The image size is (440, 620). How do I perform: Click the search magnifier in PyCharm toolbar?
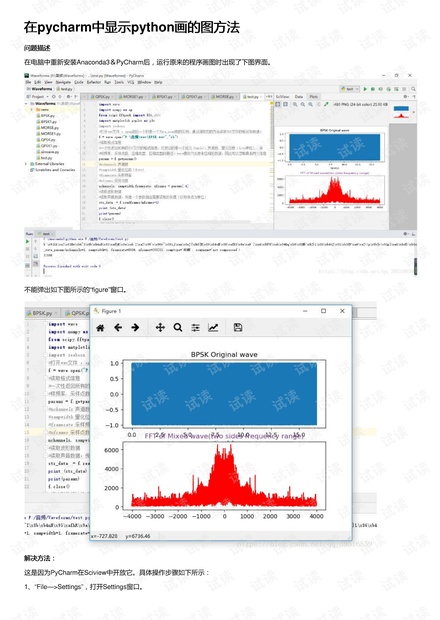[x=413, y=89]
